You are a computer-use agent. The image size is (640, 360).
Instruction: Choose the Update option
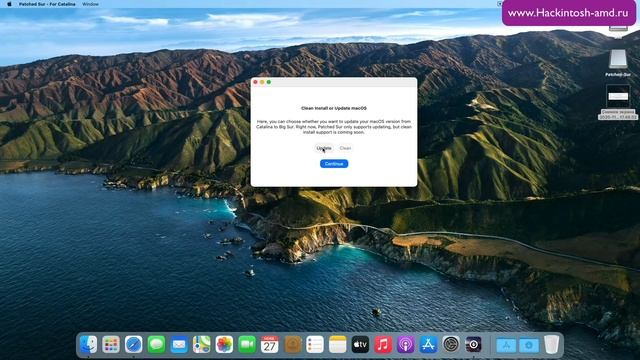point(324,148)
